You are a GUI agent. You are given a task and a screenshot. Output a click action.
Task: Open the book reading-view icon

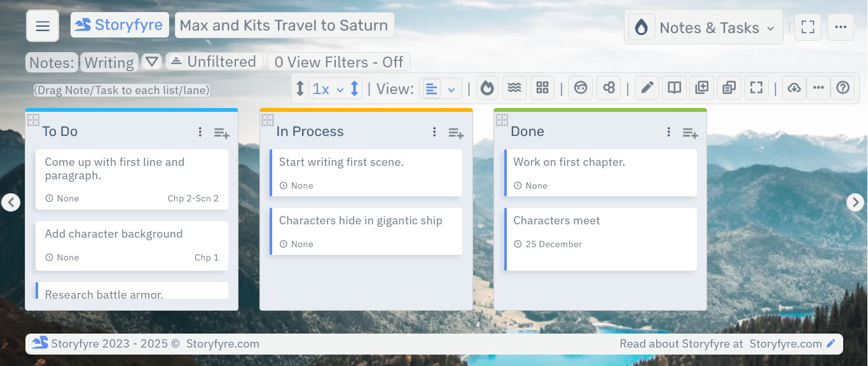[x=674, y=87]
